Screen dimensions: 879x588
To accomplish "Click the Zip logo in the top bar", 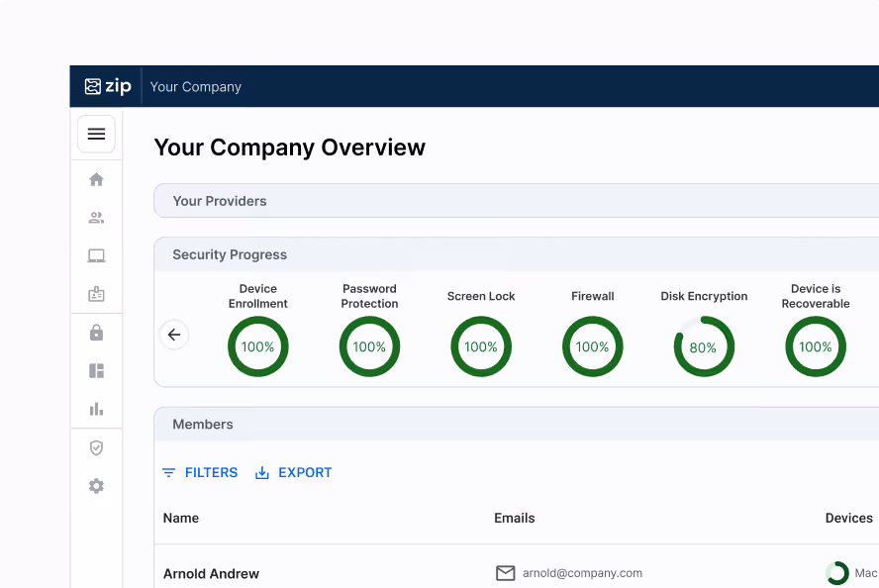I will coord(109,86).
